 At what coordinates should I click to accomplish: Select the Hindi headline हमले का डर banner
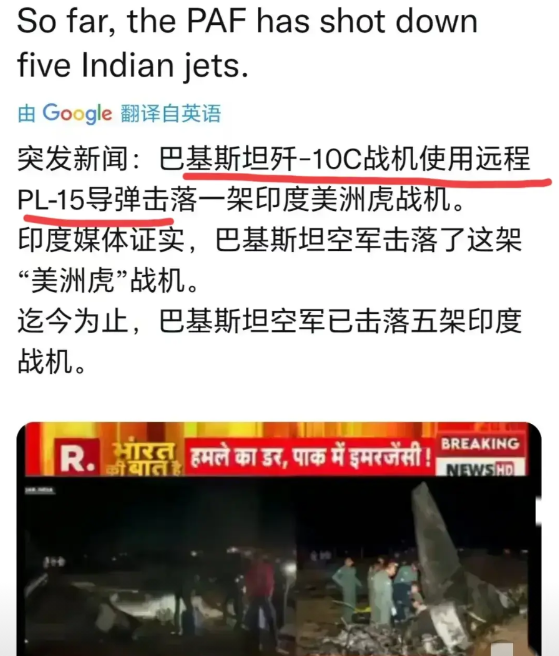(x=310, y=456)
